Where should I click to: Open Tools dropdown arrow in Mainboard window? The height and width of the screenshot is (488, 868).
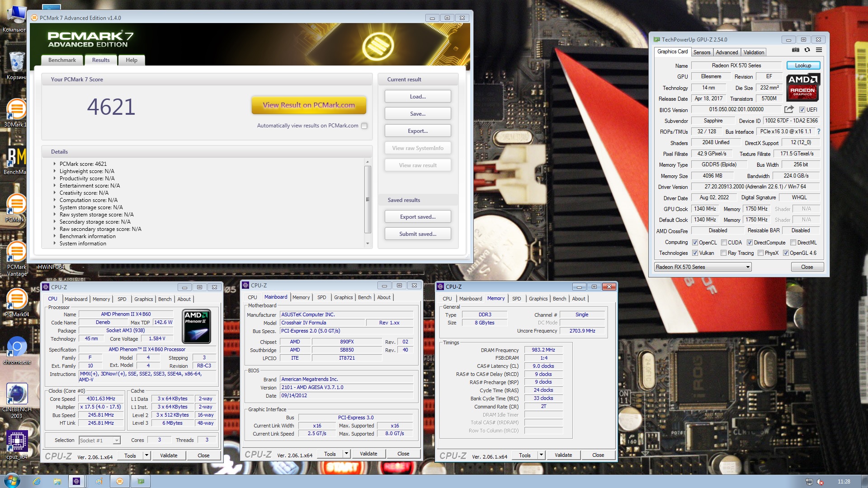click(346, 454)
